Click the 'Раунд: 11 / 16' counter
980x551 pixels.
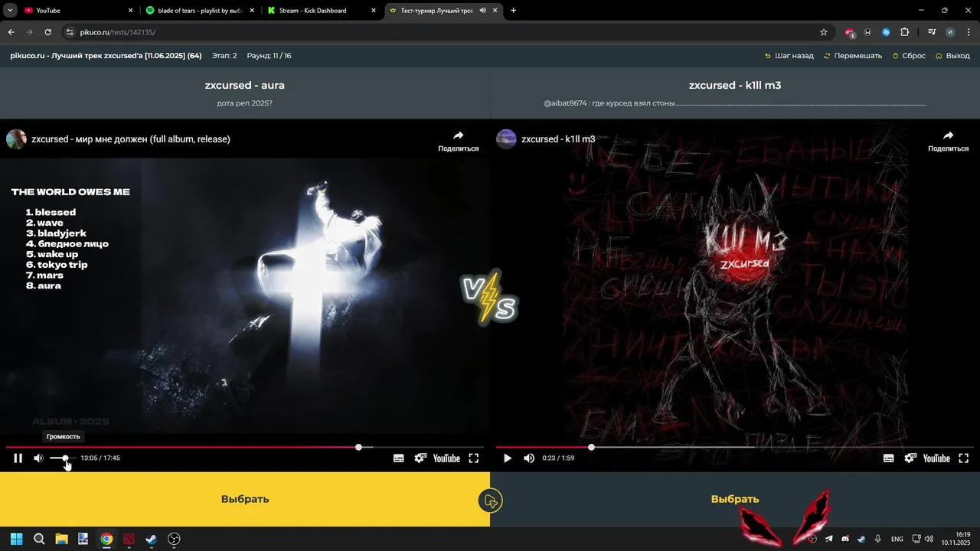[x=269, y=56]
